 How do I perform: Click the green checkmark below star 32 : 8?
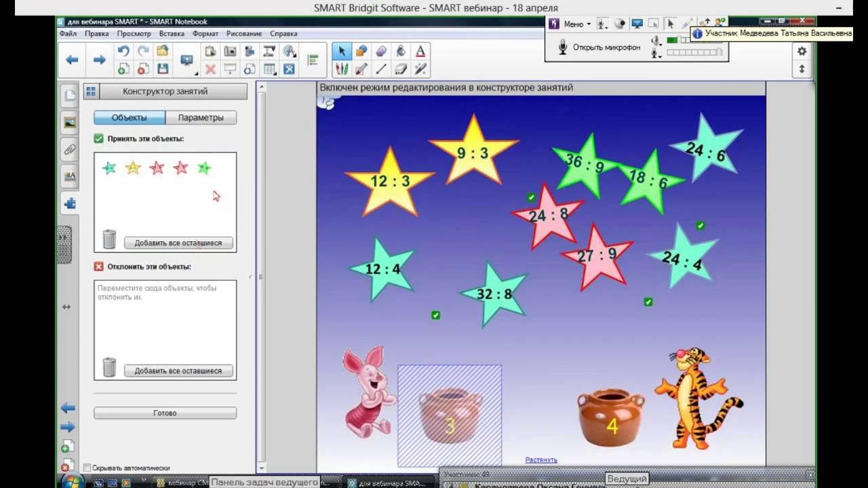pyautogui.click(x=435, y=315)
